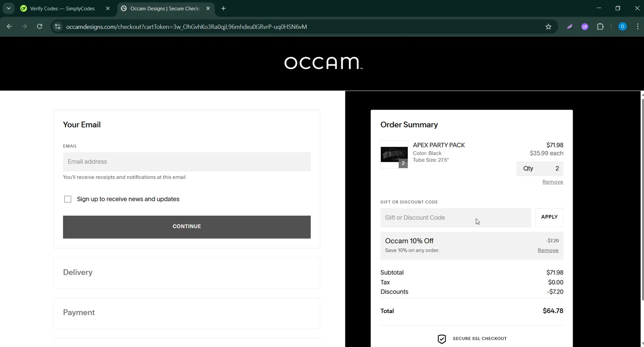Screen dimensions: 644x347
Task: Remove the Apex Party Pack from order
Action: [553, 182]
